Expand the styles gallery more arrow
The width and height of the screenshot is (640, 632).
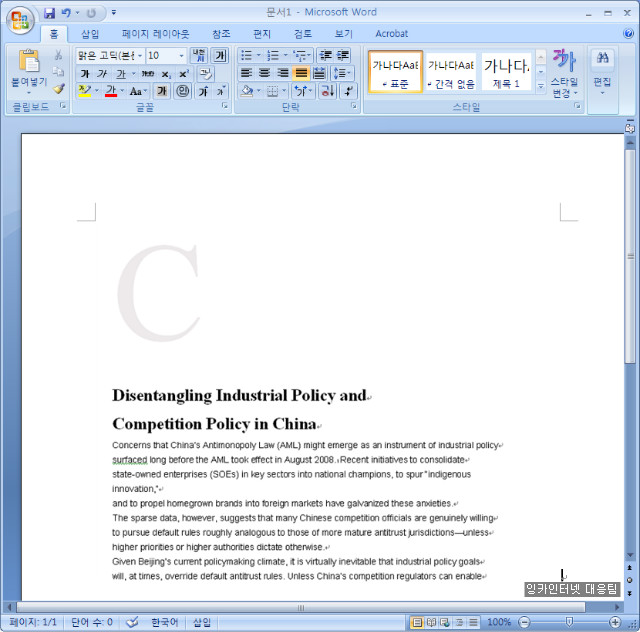click(x=541, y=87)
